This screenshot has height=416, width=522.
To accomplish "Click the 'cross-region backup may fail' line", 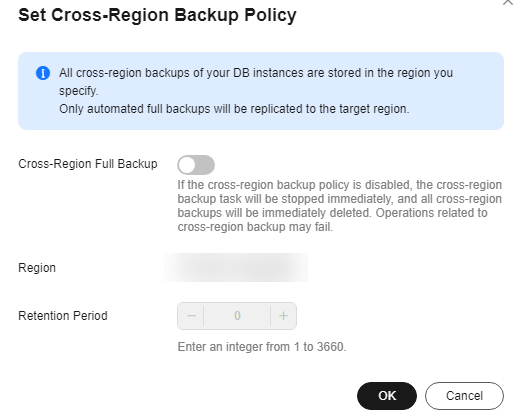I will point(255,227).
